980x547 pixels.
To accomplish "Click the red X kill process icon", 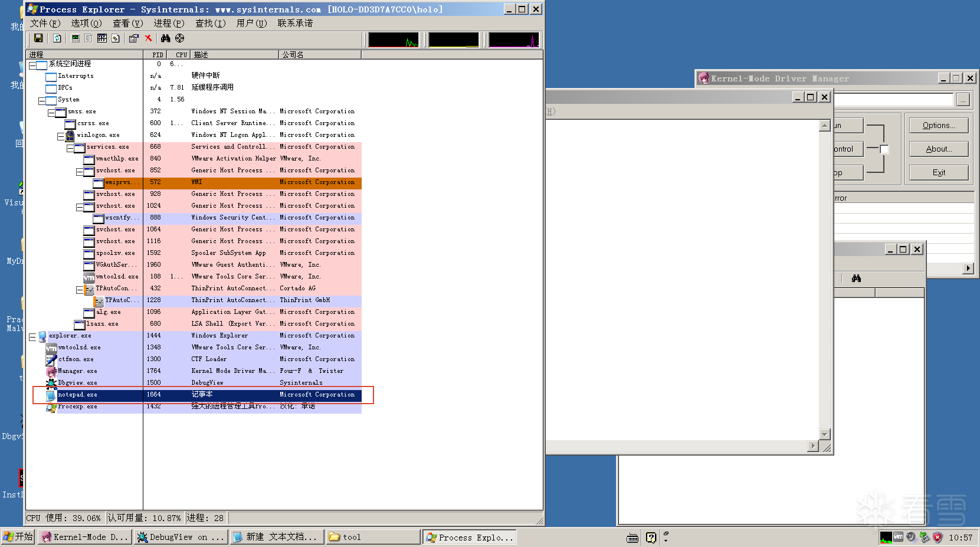I will (148, 38).
